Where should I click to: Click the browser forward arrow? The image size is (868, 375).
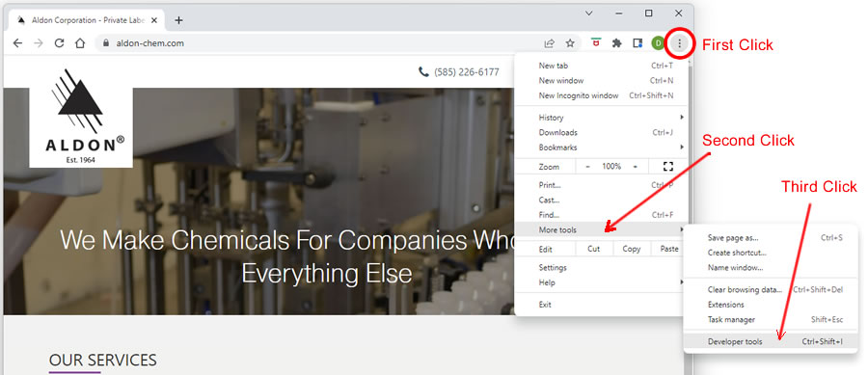point(39,43)
